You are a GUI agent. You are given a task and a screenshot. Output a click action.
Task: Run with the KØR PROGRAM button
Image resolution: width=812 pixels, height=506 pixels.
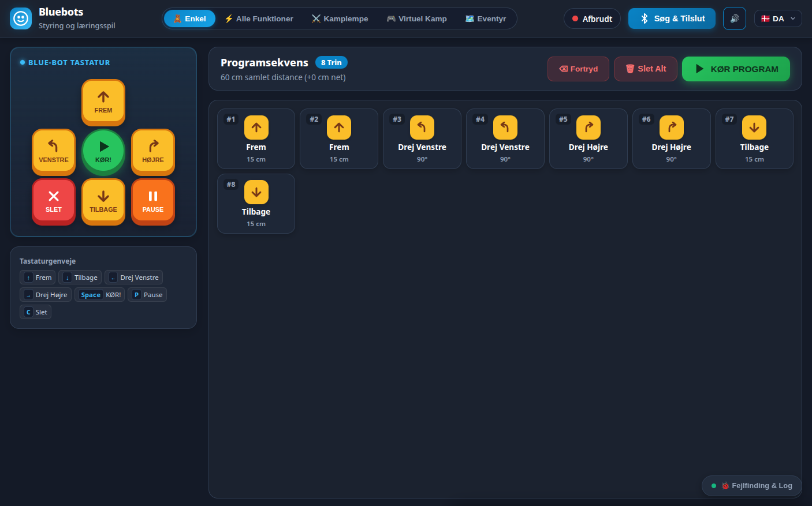click(736, 69)
